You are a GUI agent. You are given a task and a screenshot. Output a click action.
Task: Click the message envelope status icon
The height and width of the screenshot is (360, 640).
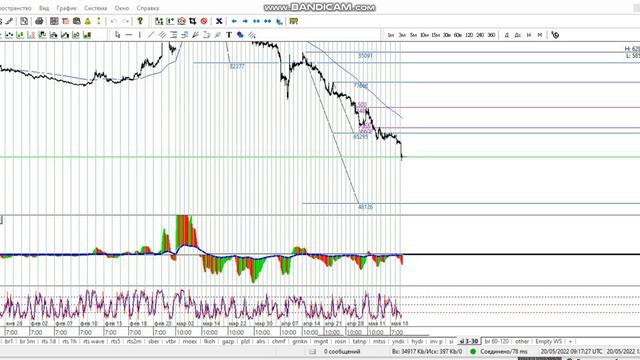[312, 351]
